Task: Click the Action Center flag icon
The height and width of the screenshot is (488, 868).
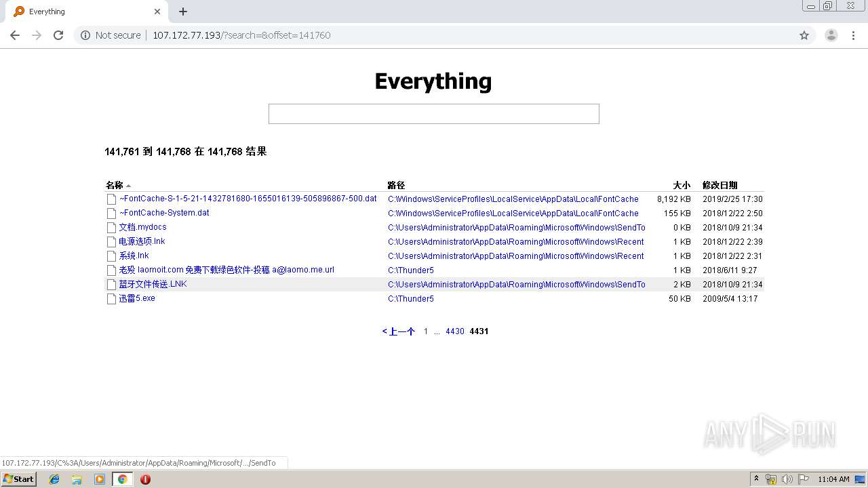Action: tap(804, 479)
